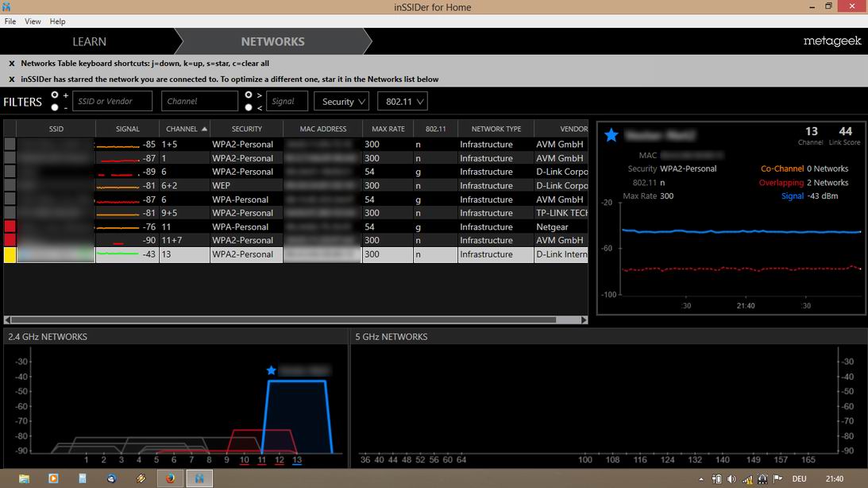Screen dimensions: 868x488
Task: Click the blue star in the details panel
Action: point(611,135)
